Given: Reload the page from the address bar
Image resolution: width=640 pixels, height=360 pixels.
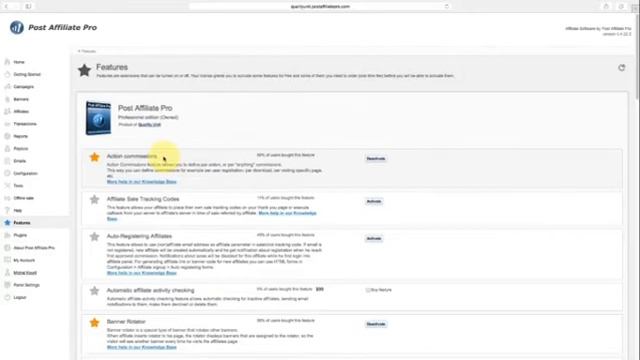Looking at the screenshot, I should click(447, 6).
